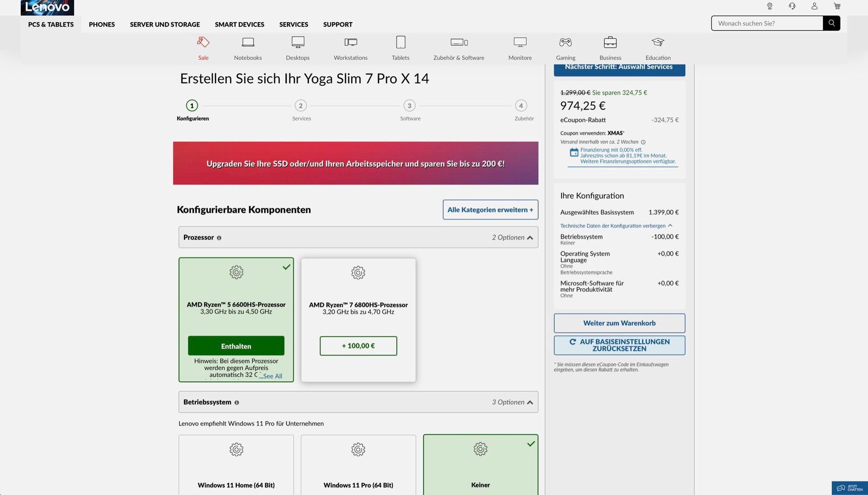The width and height of the screenshot is (868, 495).
Task: Select AMD Ryzen 7 6800HS processor option
Action: pos(358,346)
